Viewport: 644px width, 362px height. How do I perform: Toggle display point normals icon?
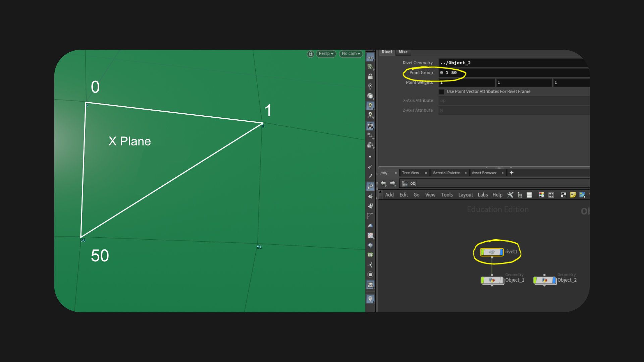370,167
